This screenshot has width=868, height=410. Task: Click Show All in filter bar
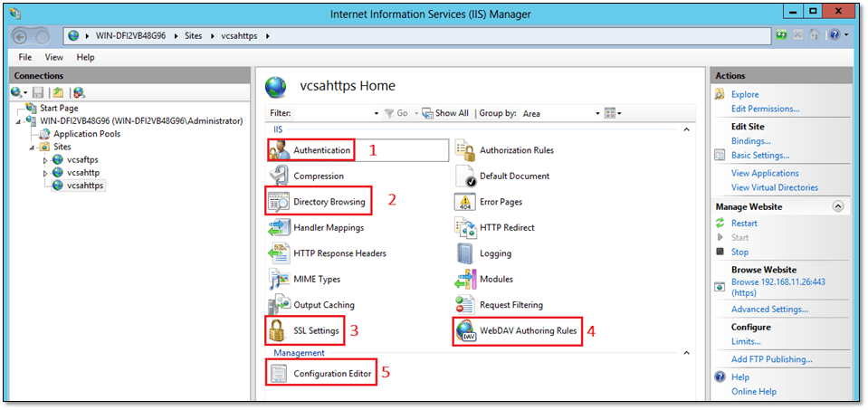tap(445, 113)
